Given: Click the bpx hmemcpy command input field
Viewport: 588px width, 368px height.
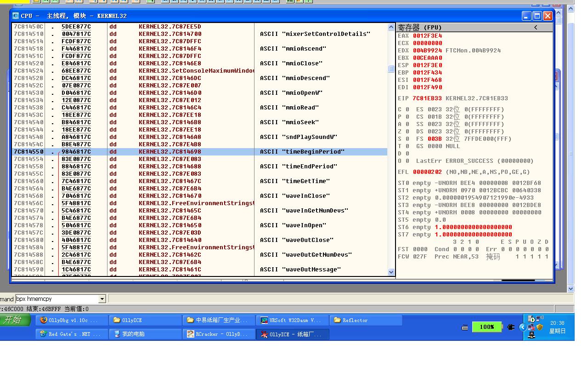Looking at the screenshot, I should 57,299.
